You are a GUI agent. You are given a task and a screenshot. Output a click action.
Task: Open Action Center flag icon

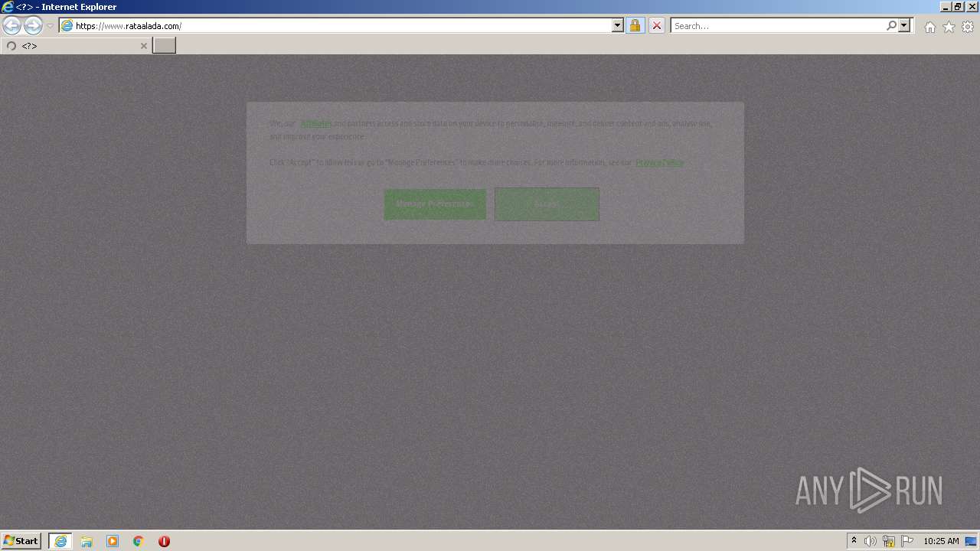point(907,541)
